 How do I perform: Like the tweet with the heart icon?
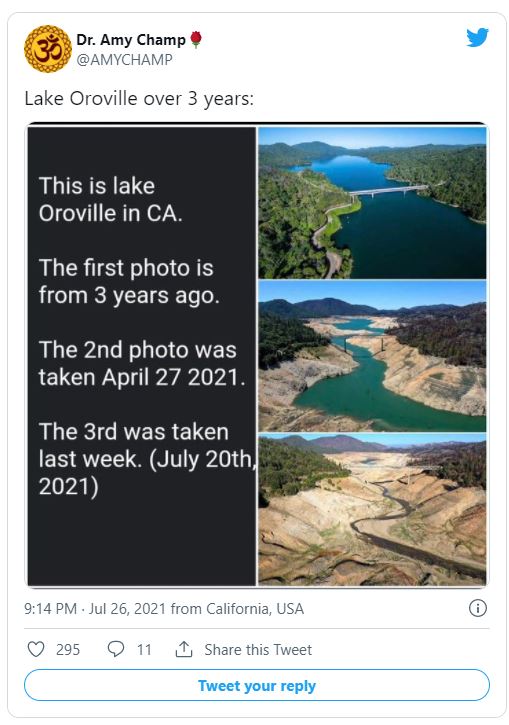tap(36, 649)
